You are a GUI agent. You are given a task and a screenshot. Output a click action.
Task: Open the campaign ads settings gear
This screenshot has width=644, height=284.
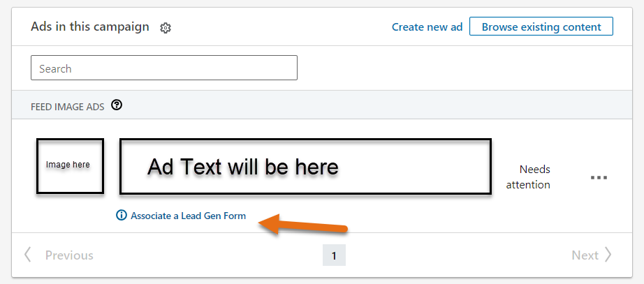coord(166,28)
